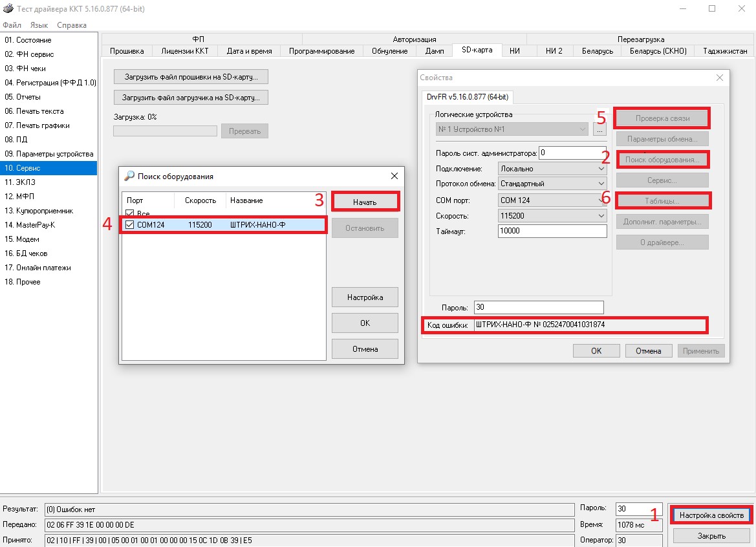Click the Проверка связи button

coord(662,119)
